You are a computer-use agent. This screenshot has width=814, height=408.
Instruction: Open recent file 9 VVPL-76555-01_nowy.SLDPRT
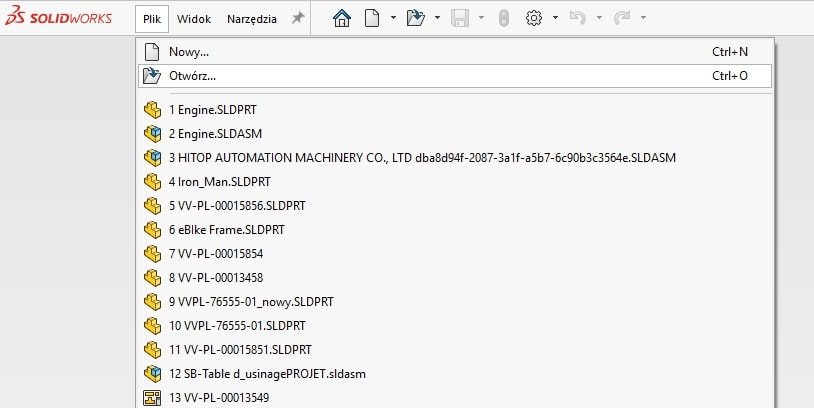(455, 302)
